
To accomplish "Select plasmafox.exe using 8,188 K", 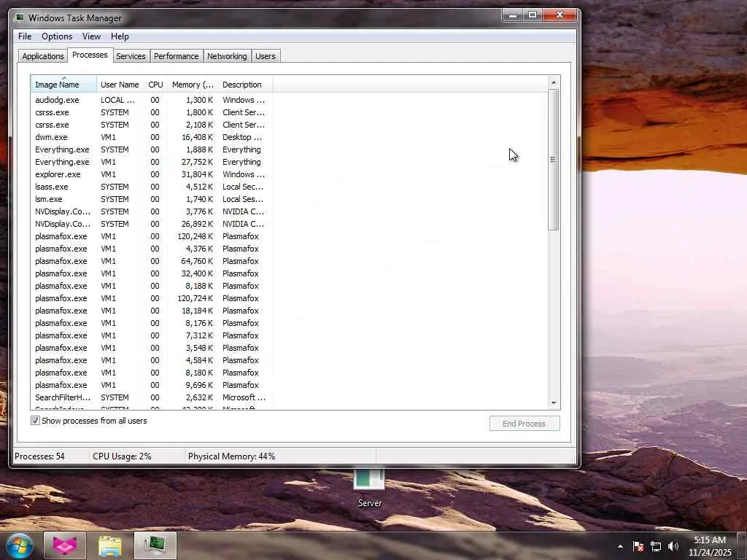I will tap(152, 286).
